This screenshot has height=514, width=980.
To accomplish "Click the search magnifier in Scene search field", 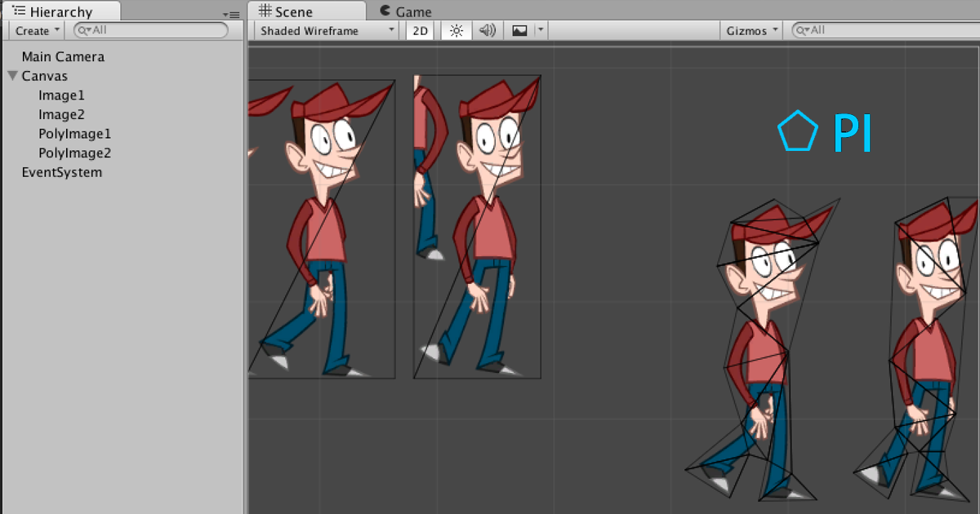I will pos(804,30).
